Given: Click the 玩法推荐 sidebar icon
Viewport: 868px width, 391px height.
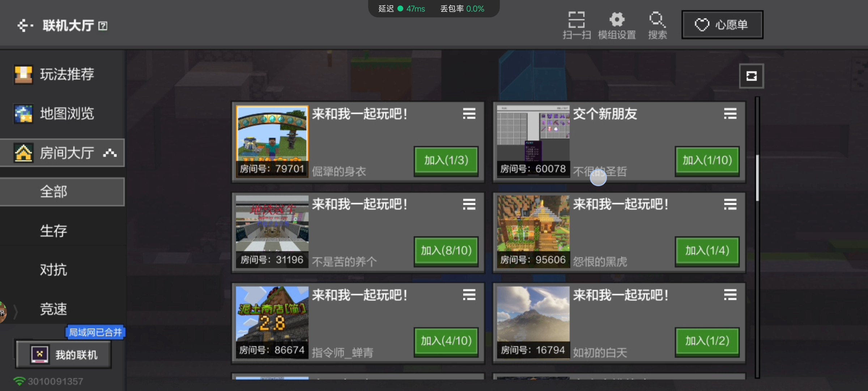Looking at the screenshot, I should tap(23, 74).
